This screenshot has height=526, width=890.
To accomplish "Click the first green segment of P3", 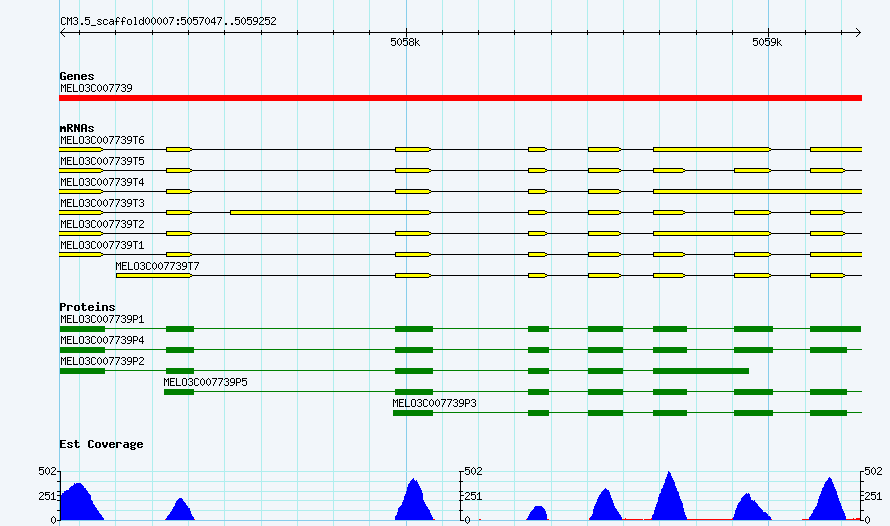I will point(413,413).
